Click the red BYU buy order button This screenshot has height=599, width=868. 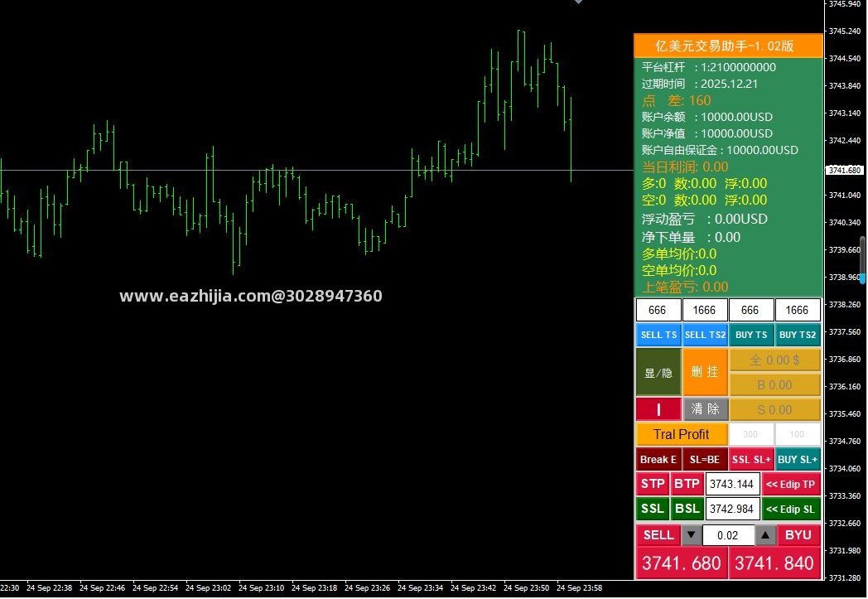798,535
